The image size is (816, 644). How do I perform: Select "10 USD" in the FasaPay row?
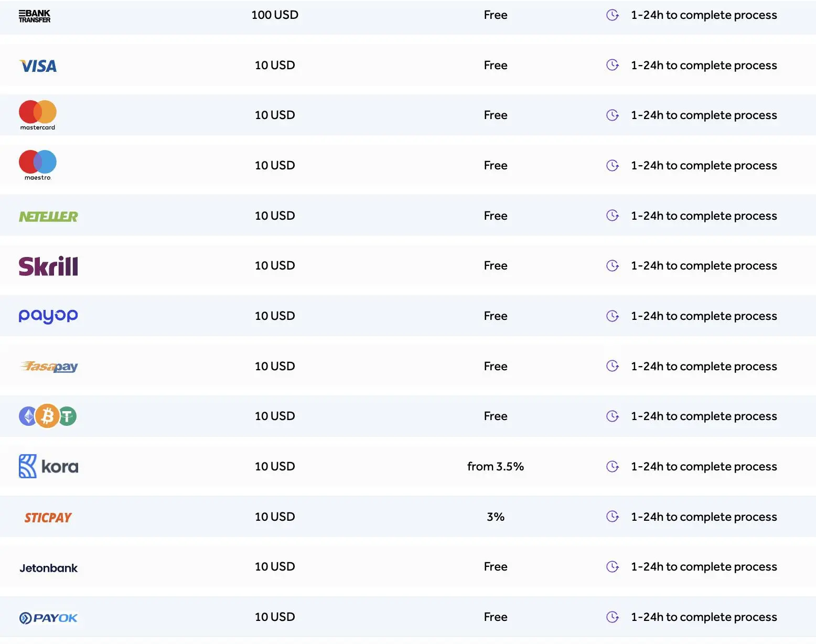click(275, 366)
